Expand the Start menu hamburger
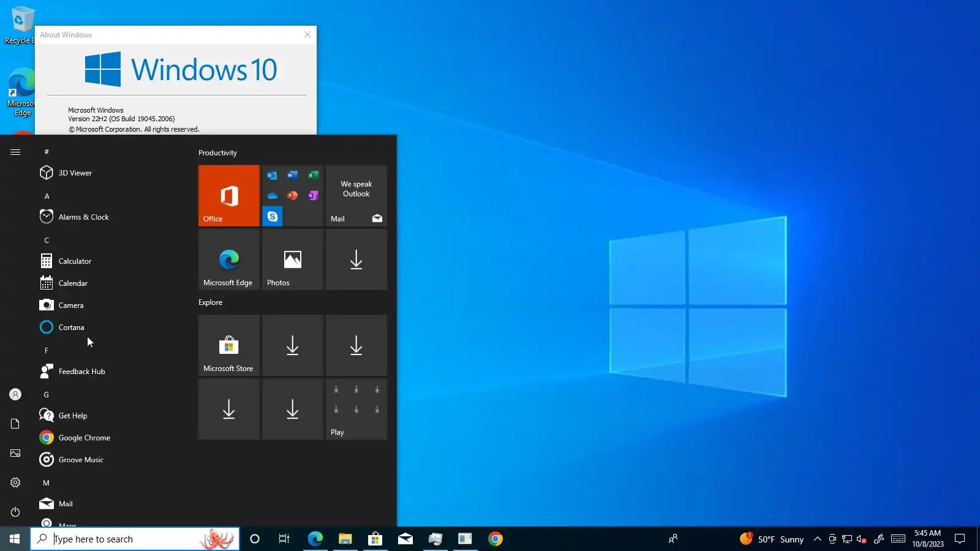980x551 pixels. point(15,152)
